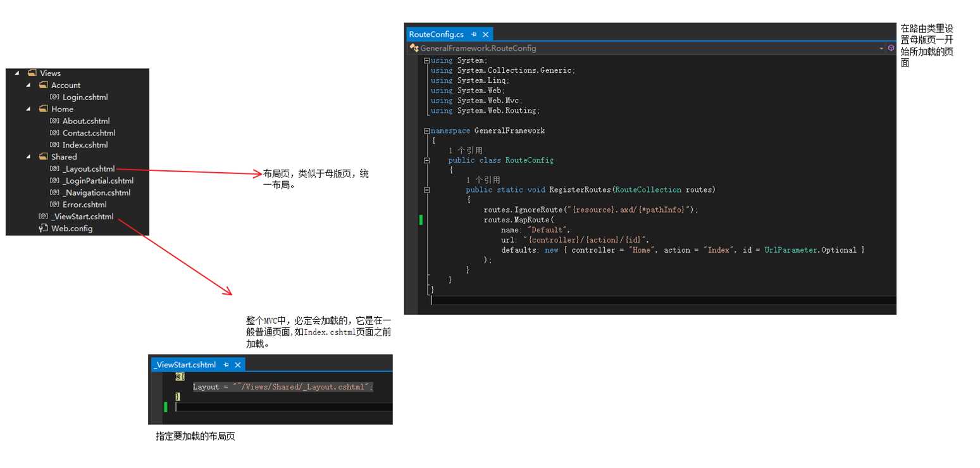The width and height of the screenshot is (980, 468).
Task: Click 'RegisterRoutes' method name in code
Action: (x=580, y=190)
